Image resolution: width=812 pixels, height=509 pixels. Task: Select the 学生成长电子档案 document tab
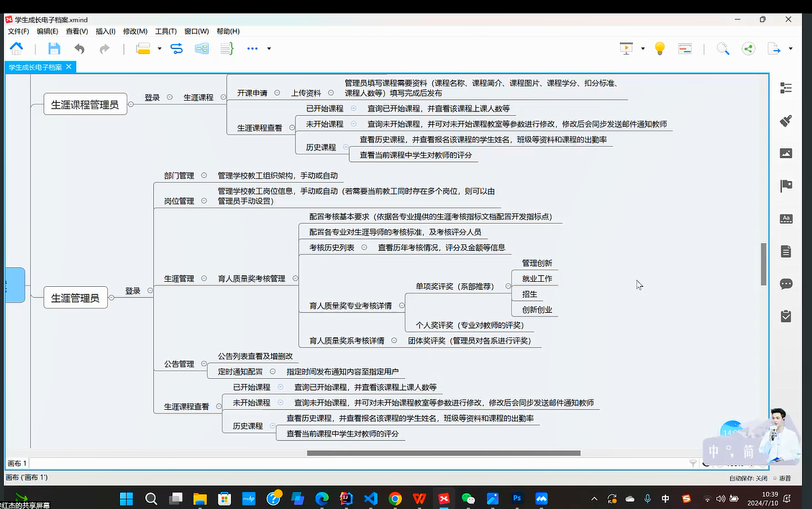tap(35, 67)
